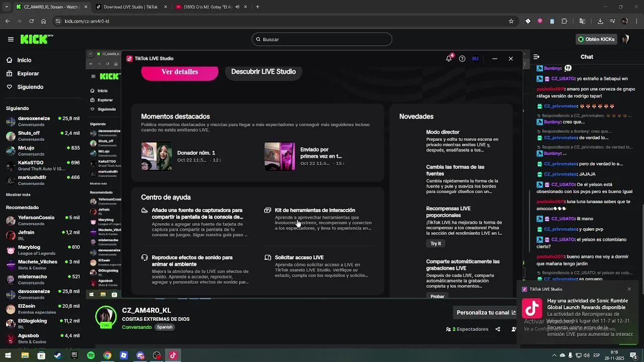Open Jefrain recommended channel

coord(43,235)
